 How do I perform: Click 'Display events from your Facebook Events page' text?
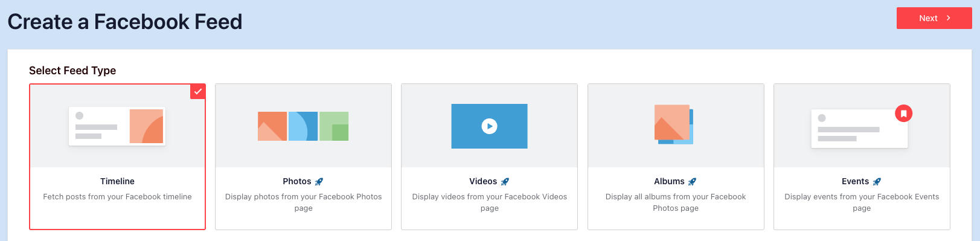[862, 202]
